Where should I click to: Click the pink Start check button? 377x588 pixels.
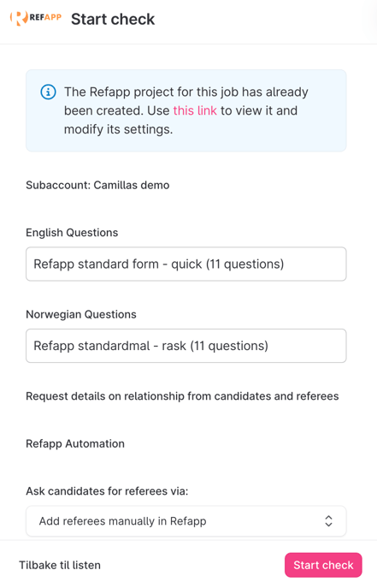[x=323, y=565]
